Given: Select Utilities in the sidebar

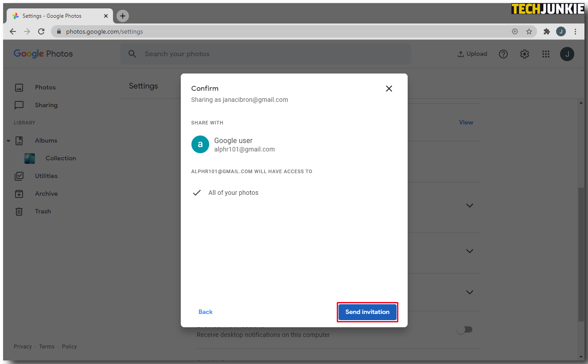Looking at the screenshot, I should coord(46,176).
